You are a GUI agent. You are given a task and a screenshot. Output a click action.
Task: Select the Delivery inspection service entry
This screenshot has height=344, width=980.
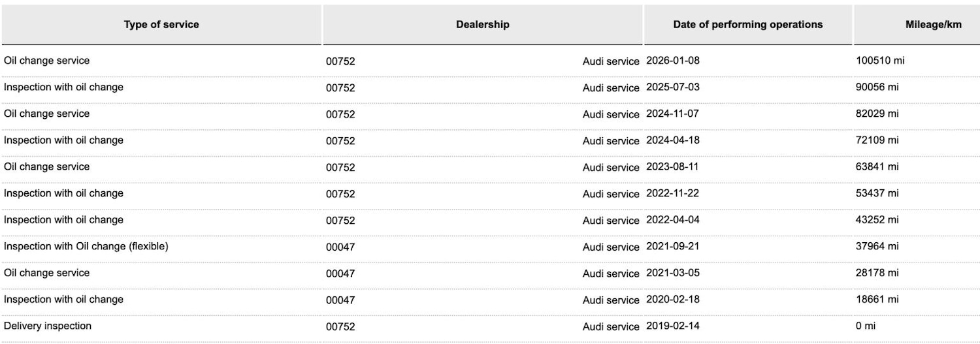[x=48, y=326]
